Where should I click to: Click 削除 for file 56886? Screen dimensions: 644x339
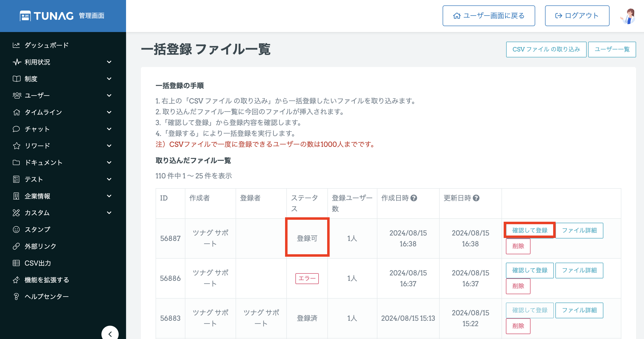click(518, 286)
